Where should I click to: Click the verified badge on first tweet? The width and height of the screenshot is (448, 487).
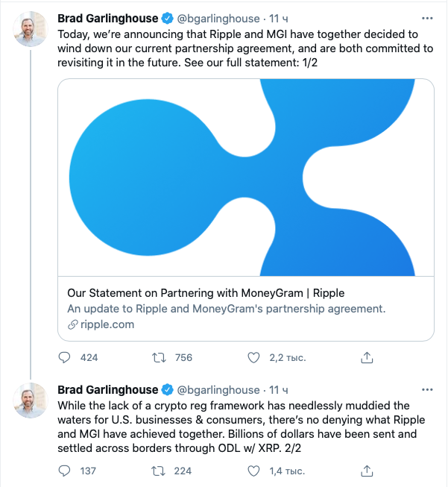click(168, 18)
